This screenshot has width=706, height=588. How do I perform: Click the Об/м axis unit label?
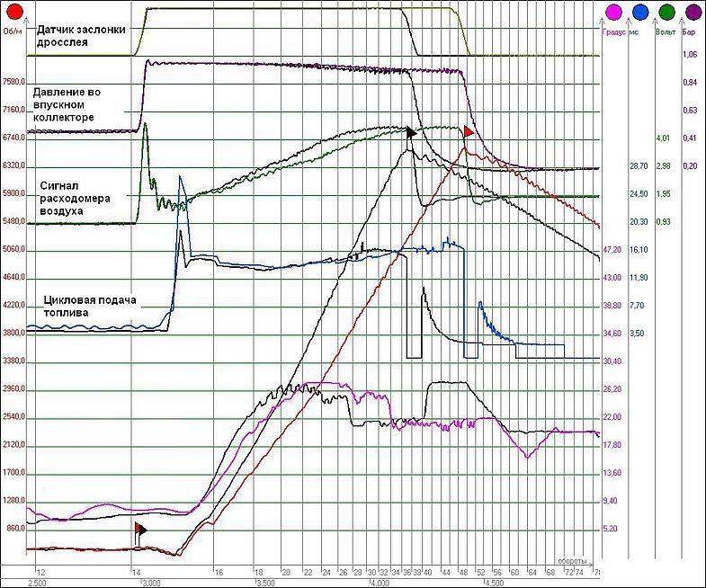pyautogui.click(x=12, y=31)
